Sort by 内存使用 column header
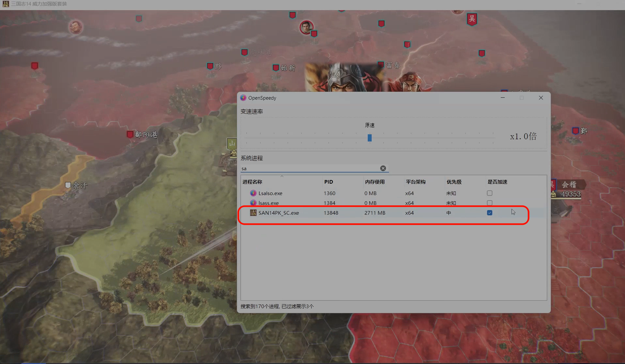The height and width of the screenshot is (364, 625). (375, 182)
